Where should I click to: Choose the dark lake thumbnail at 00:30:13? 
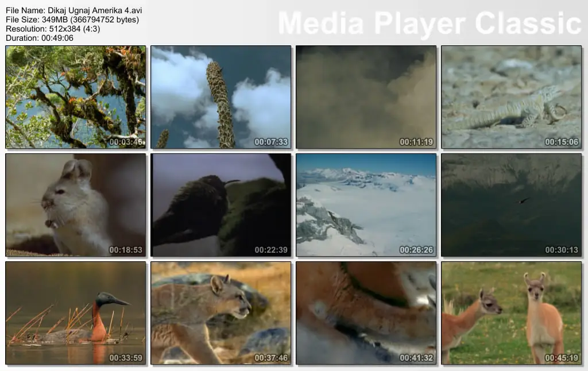click(x=512, y=205)
